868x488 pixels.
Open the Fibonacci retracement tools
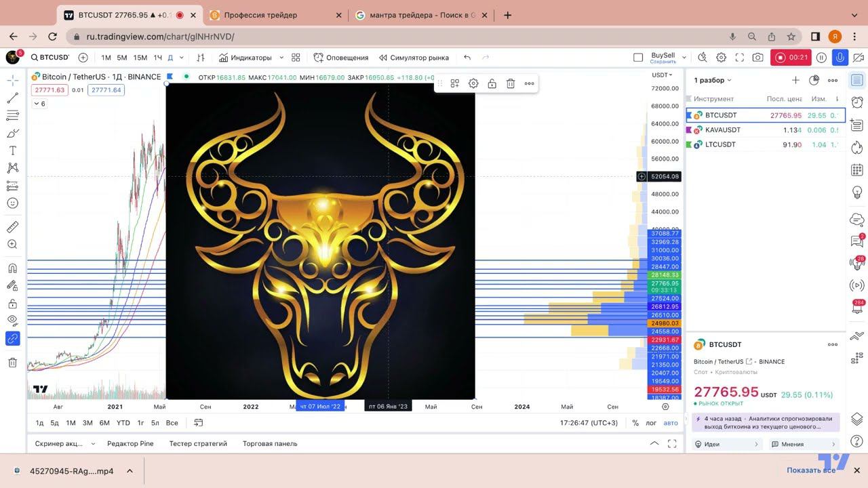[x=12, y=115]
